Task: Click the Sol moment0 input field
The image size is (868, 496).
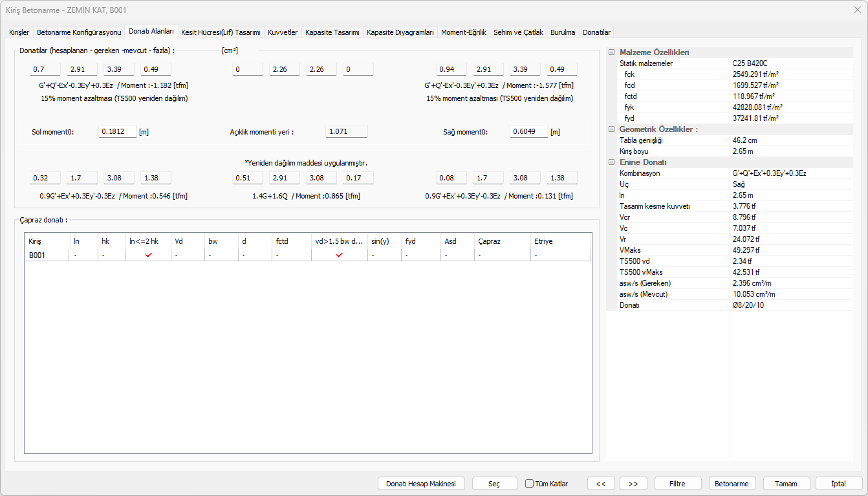Action: click(118, 132)
